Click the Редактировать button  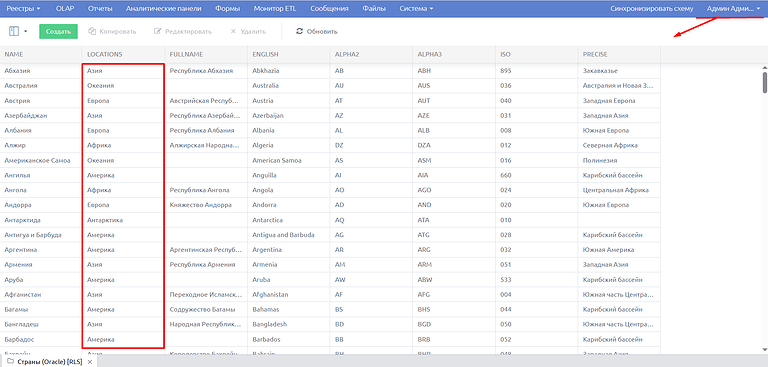[183, 31]
